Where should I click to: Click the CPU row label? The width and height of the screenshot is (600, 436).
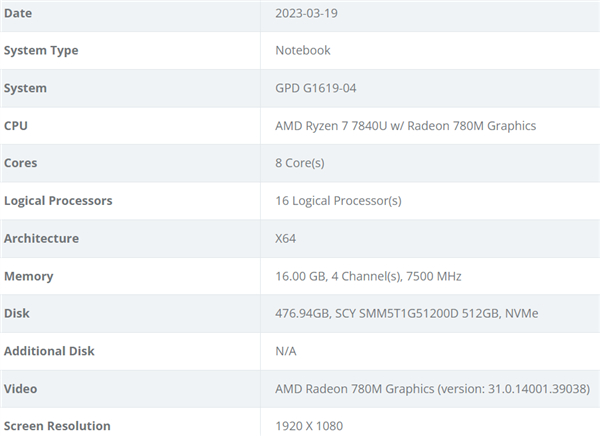click(16, 126)
